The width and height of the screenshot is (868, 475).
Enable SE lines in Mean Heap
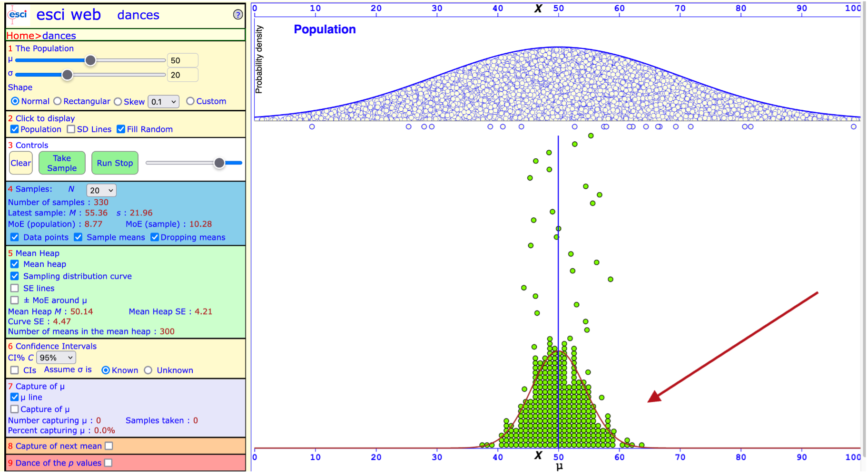click(15, 288)
